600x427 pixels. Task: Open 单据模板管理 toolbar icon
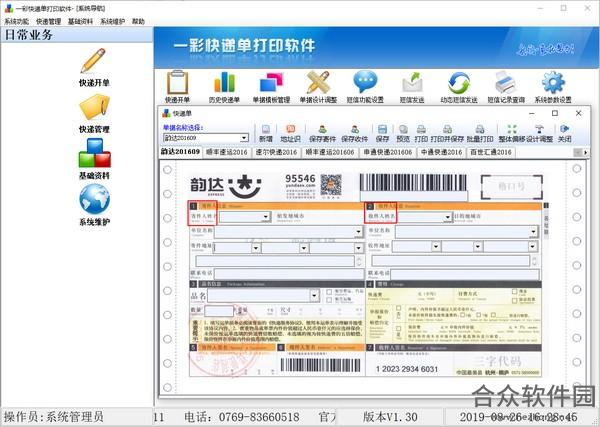click(271, 82)
